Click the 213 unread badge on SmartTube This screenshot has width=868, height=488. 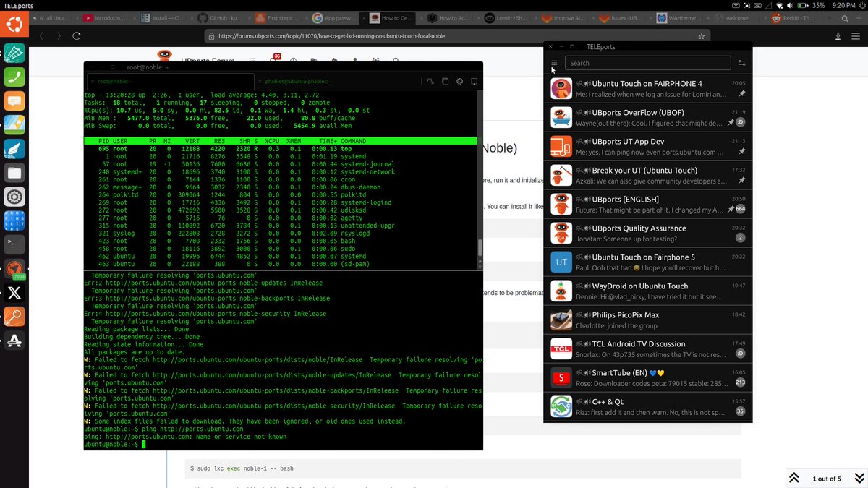740,382
